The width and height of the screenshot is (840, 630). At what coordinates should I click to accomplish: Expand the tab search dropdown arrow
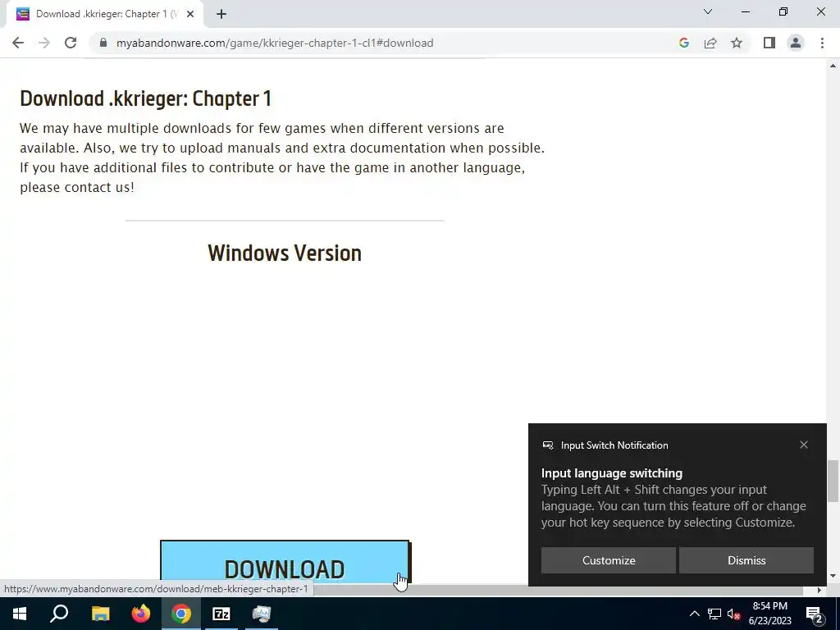pyautogui.click(x=708, y=11)
